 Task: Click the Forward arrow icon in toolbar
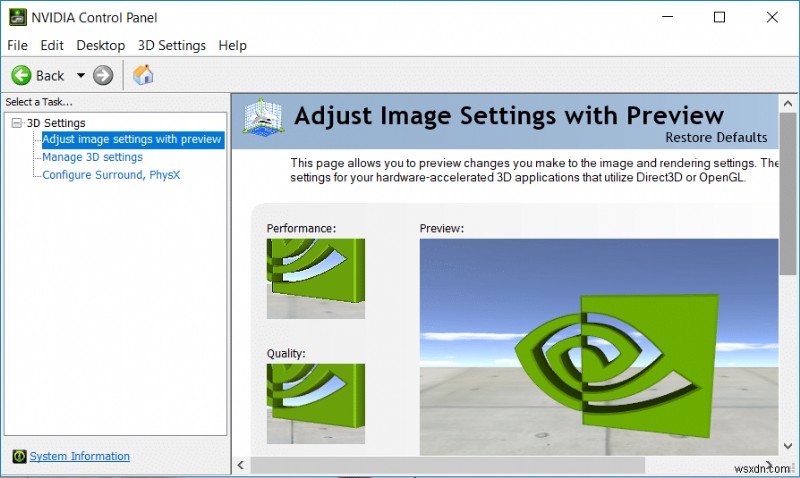(103, 75)
